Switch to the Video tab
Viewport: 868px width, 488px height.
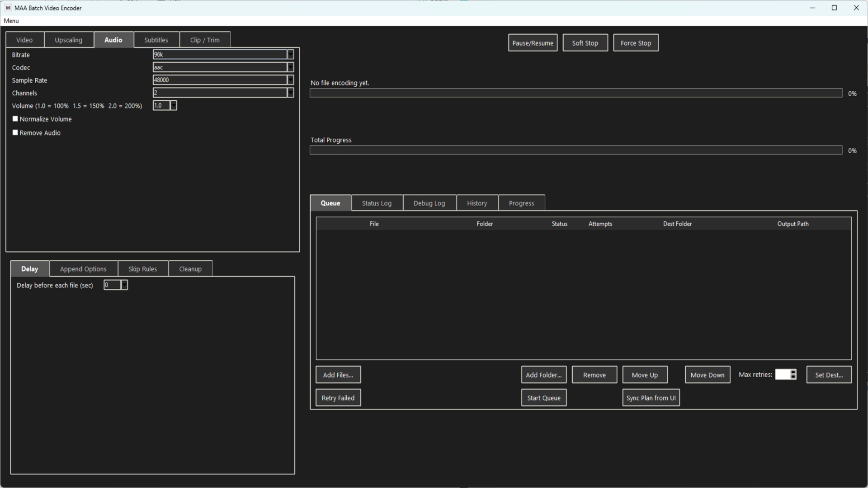pyautogui.click(x=24, y=39)
